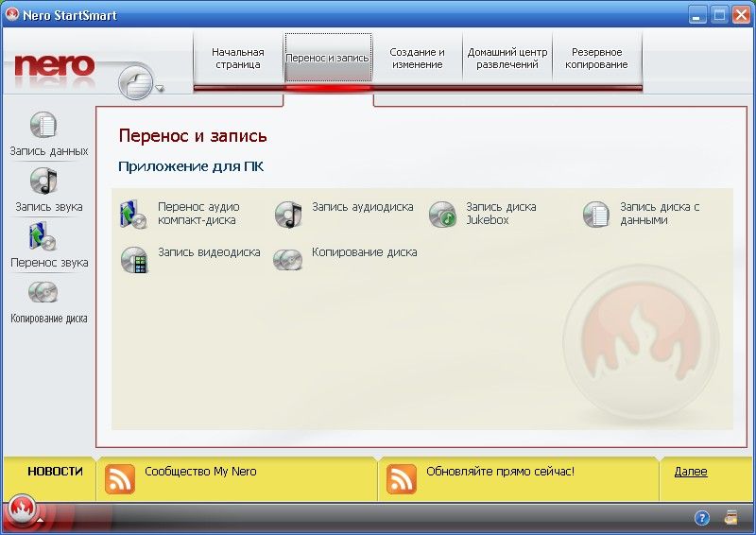Click the RSS icon next to Обновляйте прямо сейчас

[x=401, y=479]
